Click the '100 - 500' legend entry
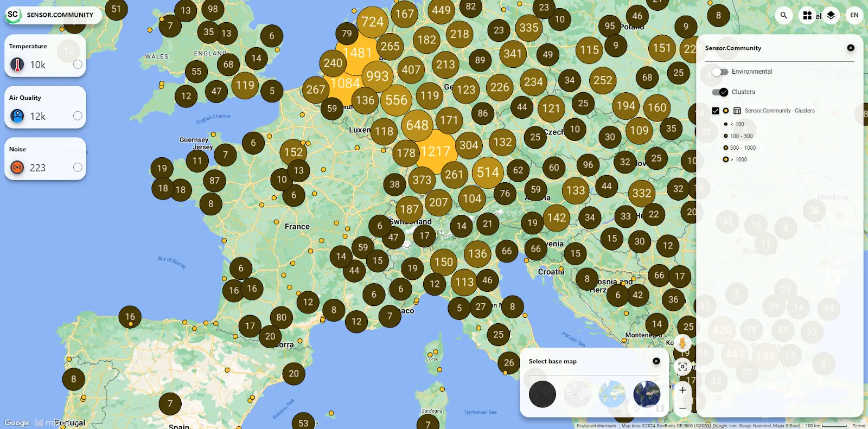 738,136
